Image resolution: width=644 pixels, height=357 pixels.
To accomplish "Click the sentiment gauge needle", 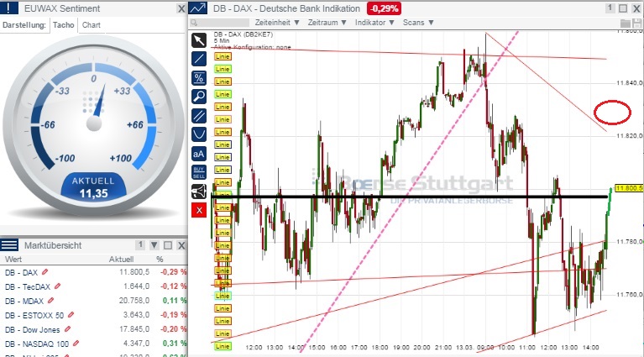I will coord(99,102).
